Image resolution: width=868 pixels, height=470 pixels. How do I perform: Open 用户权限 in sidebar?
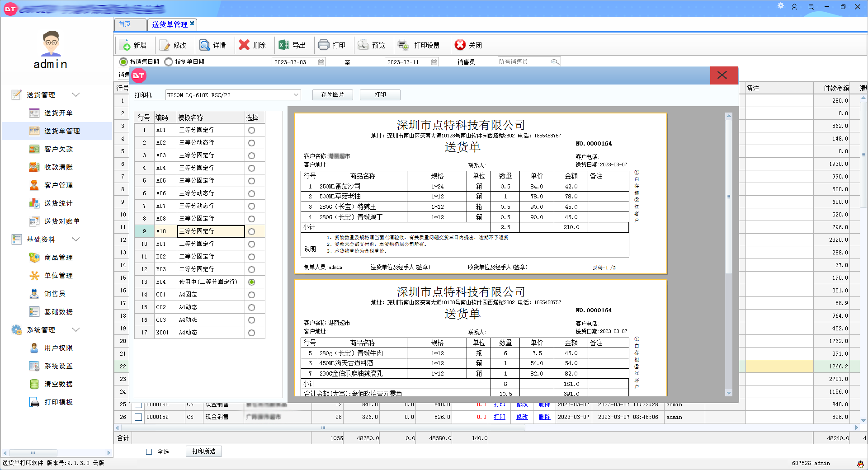(58, 348)
